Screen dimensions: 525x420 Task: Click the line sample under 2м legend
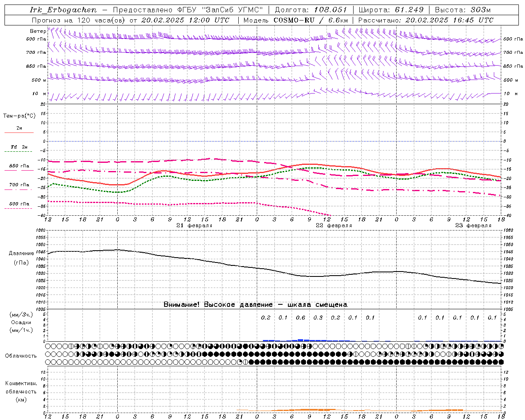[x=19, y=132]
